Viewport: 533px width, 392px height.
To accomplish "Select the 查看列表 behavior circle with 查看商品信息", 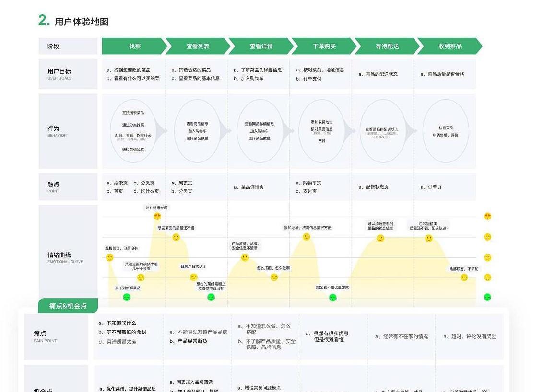I will coord(197,131).
